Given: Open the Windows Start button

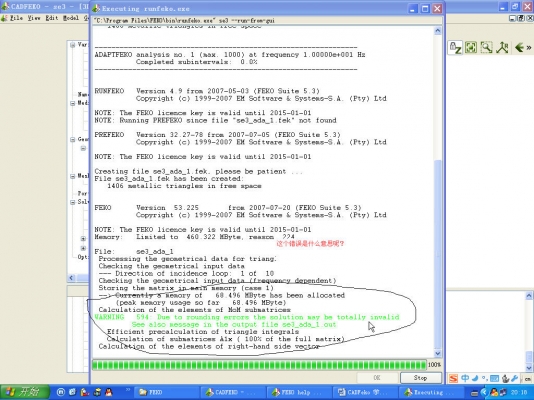Looking at the screenshot, I should 25,392.
